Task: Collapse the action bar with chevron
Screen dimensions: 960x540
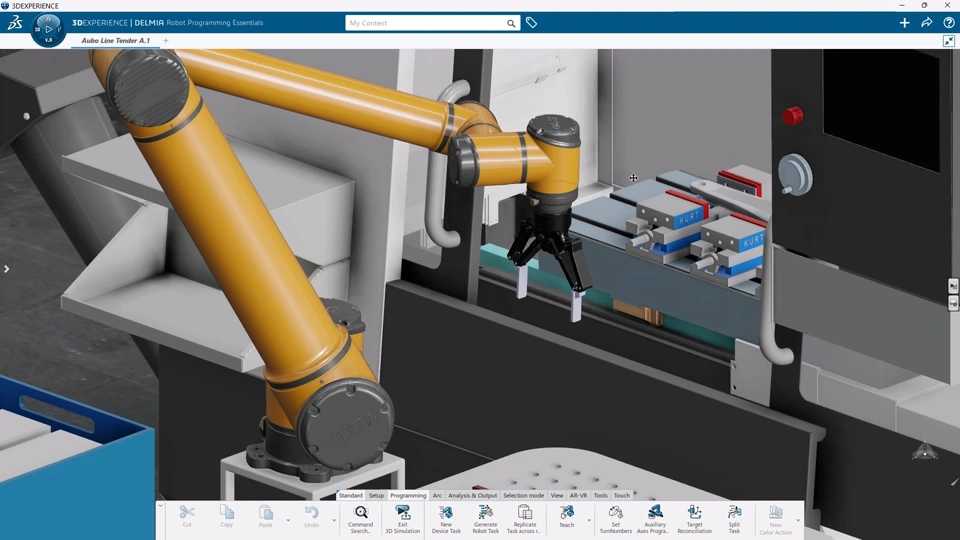Action: point(160,506)
